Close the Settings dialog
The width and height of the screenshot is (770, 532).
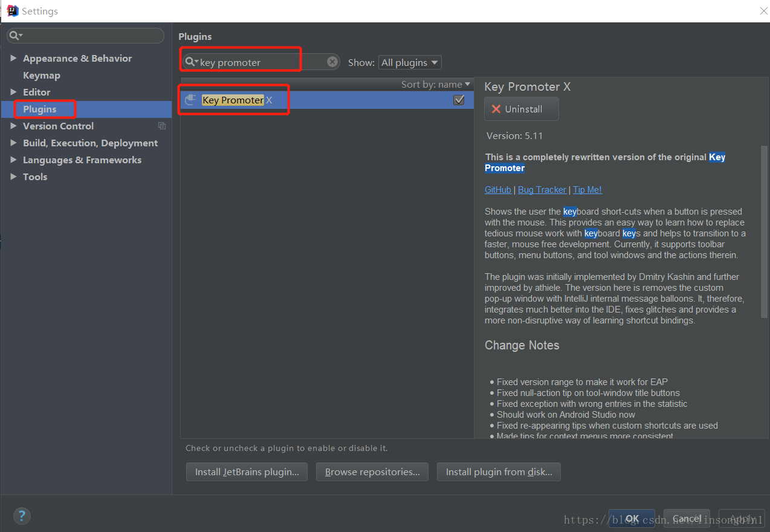(764, 11)
